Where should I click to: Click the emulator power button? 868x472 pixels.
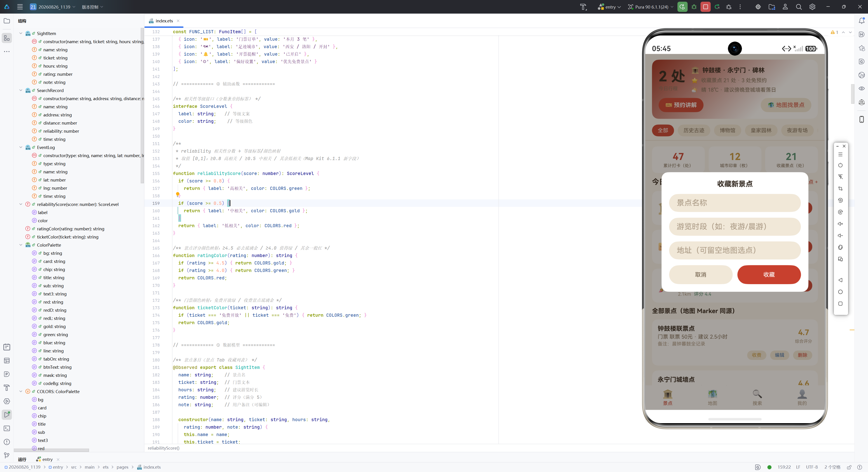pyautogui.click(x=840, y=165)
